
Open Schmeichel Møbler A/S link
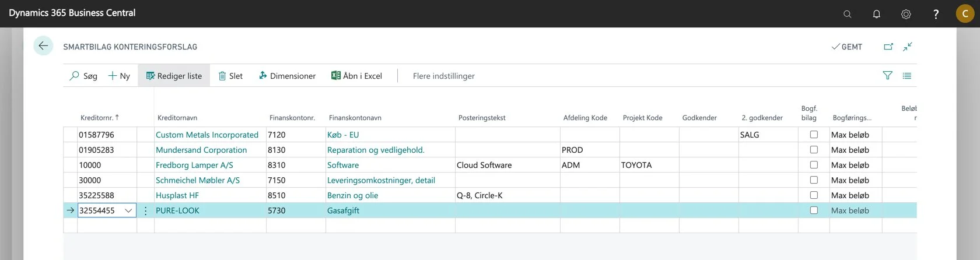[x=198, y=180]
